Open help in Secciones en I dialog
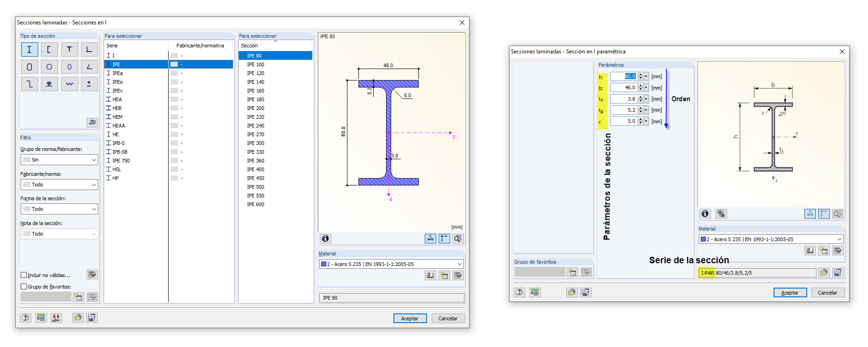Image resolution: width=868 pixels, height=347 pixels. [x=26, y=318]
